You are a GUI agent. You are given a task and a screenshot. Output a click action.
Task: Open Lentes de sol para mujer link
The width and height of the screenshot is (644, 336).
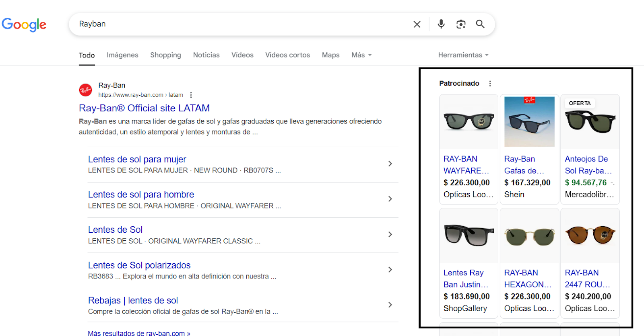tap(137, 159)
